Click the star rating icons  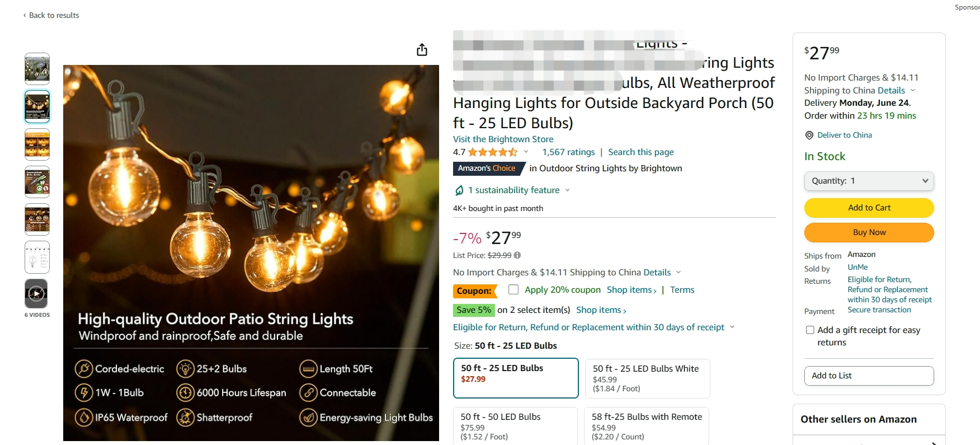pos(493,152)
